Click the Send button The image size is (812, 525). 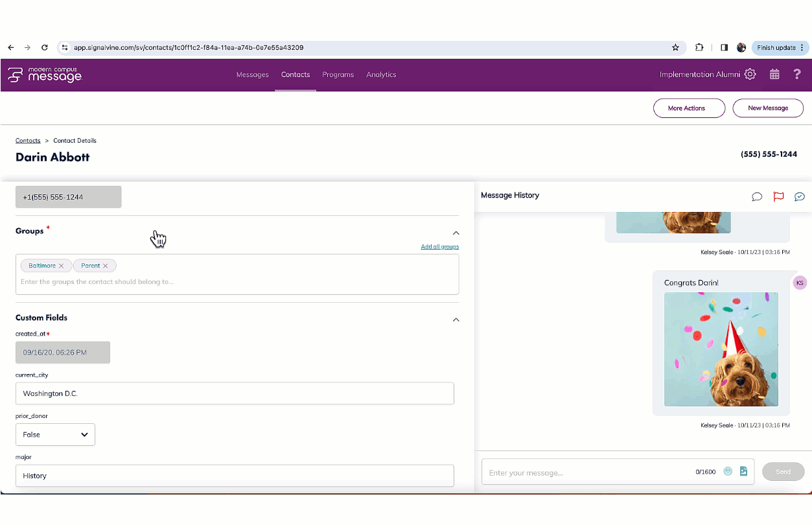[783, 472]
